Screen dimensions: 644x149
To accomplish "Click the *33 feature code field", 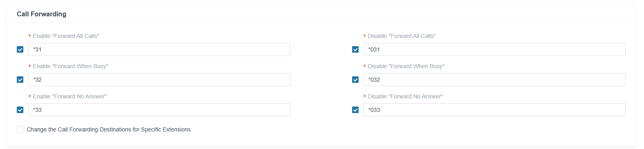I will 159,110.
